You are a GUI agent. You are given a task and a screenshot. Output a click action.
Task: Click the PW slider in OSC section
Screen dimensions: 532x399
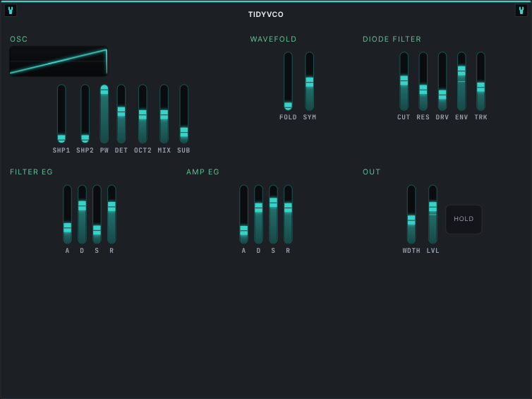[104, 114]
